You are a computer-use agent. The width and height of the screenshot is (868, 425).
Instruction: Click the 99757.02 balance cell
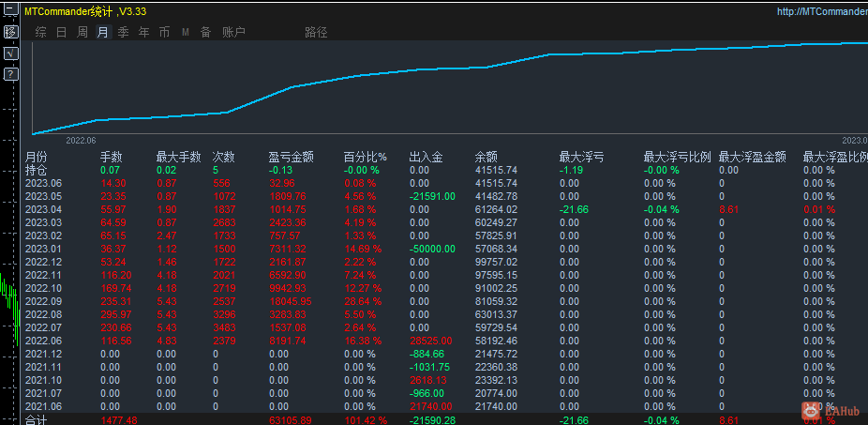496,262
